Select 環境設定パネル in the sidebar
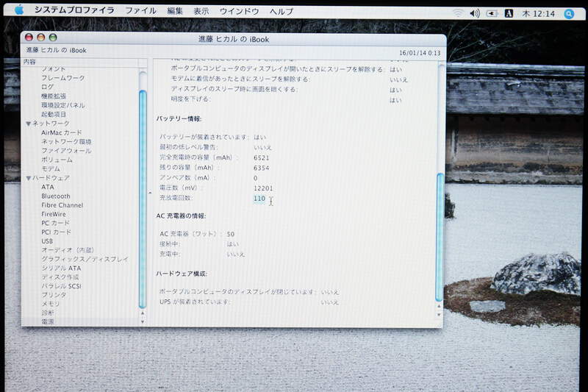The height and width of the screenshot is (392, 588). click(63, 105)
